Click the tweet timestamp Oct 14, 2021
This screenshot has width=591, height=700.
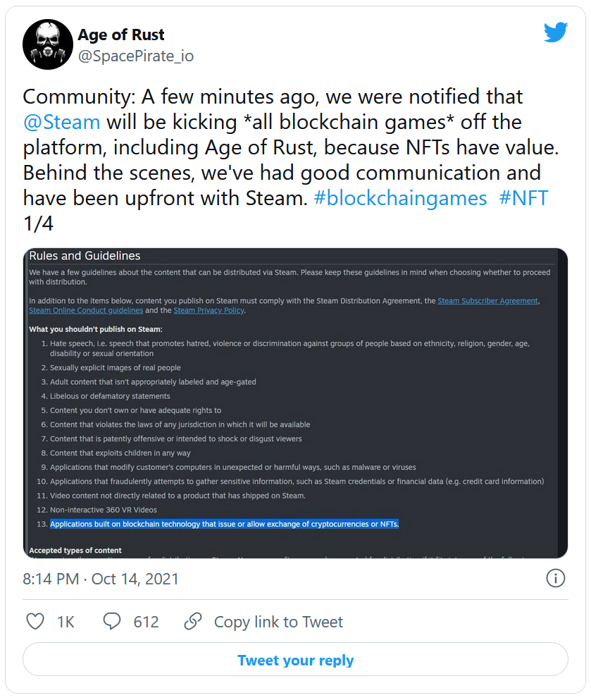pyautogui.click(x=101, y=579)
